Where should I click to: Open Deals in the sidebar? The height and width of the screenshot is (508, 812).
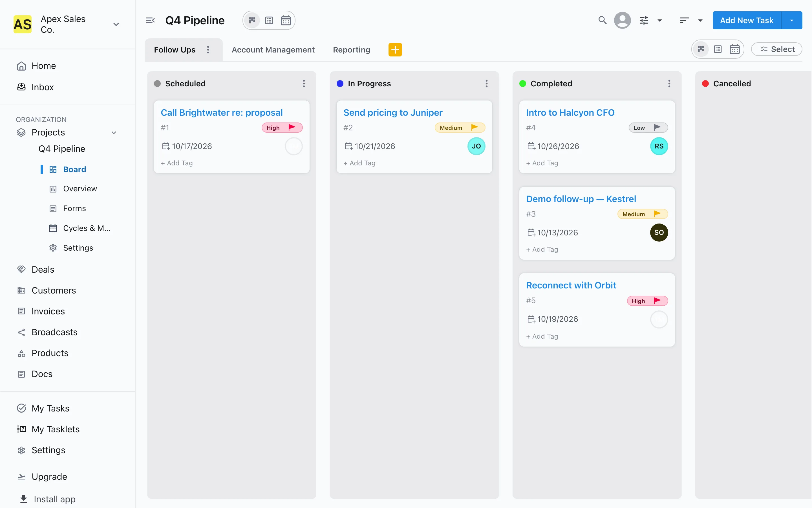point(43,270)
